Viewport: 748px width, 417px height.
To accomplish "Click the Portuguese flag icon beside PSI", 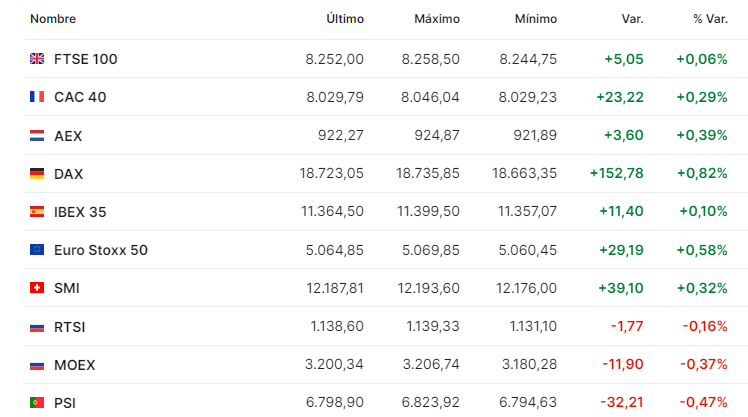I will point(37,403).
